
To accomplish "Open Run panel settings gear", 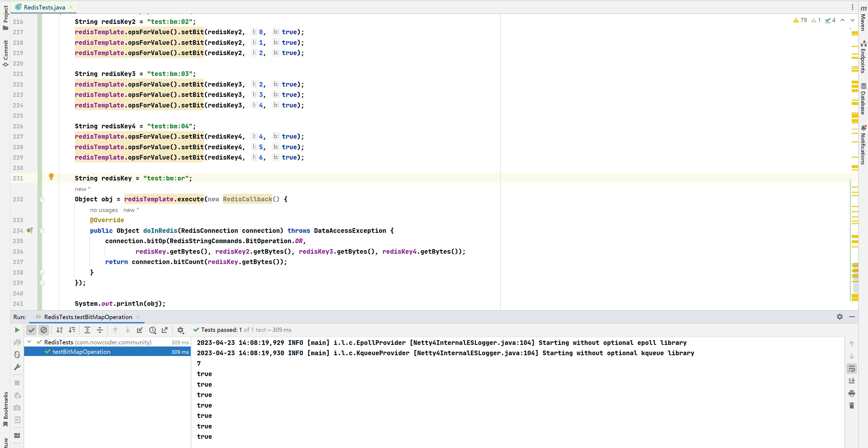I will [840, 317].
